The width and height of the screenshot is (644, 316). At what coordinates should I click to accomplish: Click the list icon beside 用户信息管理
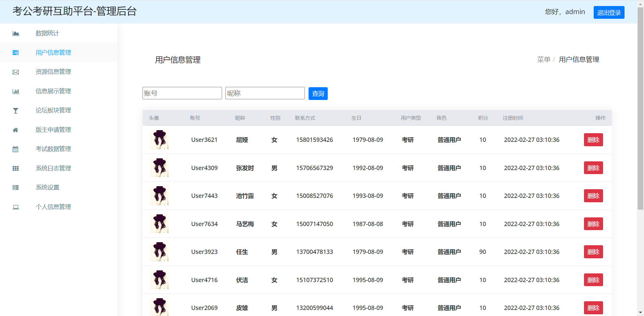[x=16, y=53]
